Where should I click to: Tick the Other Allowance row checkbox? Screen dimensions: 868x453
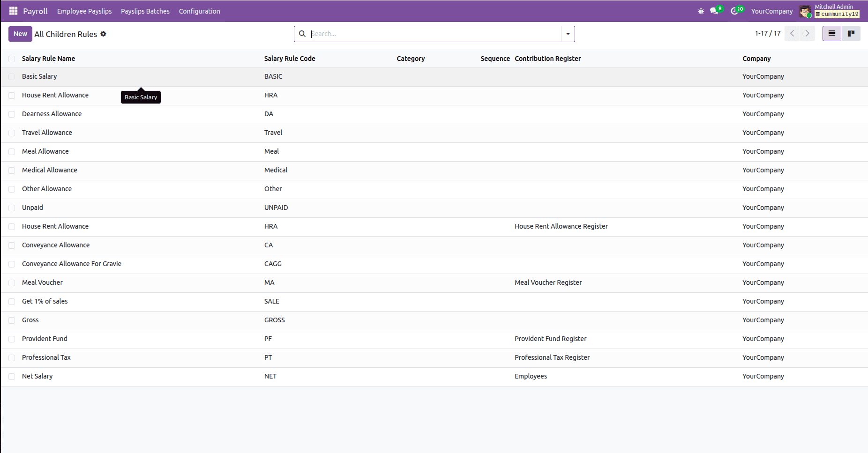point(12,189)
